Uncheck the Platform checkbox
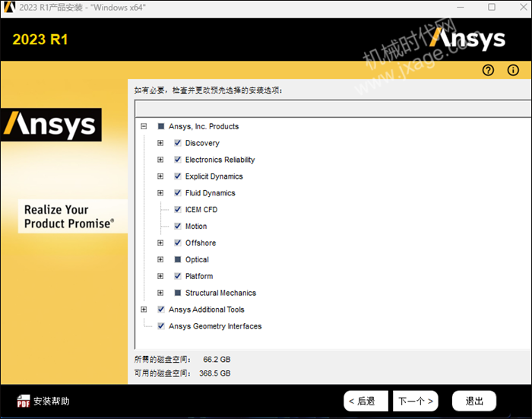Viewport: 532px width, 419px height. click(x=178, y=276)
